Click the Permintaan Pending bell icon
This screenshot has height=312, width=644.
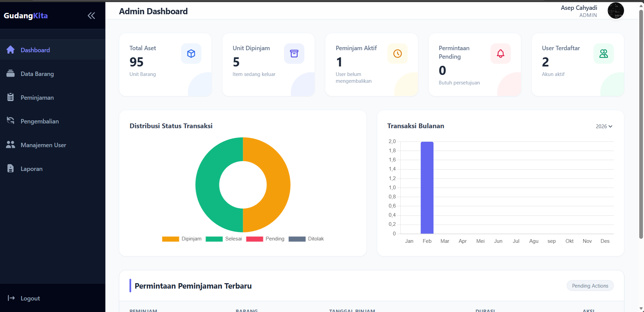point(500,54)
